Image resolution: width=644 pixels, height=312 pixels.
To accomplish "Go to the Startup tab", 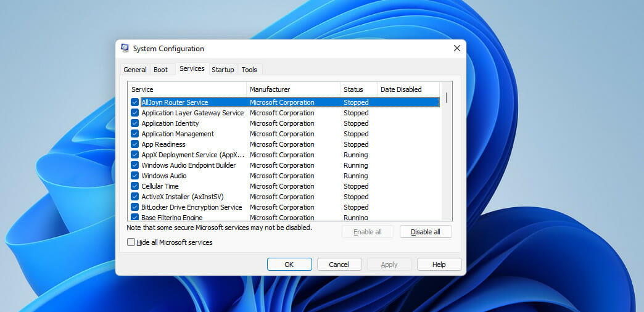I will (x=223, y=70).
